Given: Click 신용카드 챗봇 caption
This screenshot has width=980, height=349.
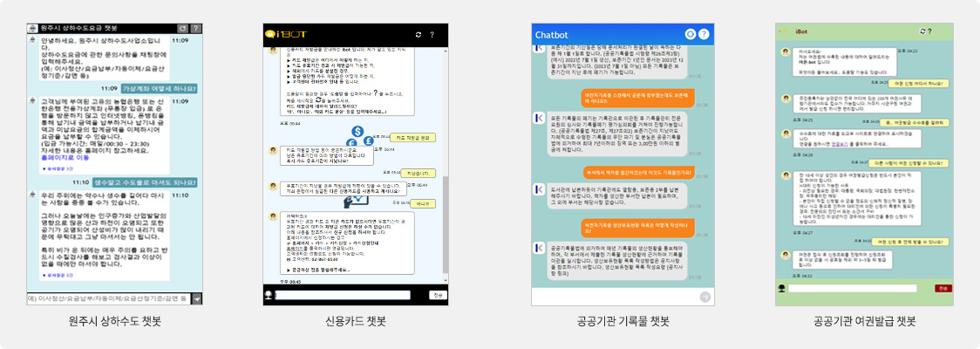Looking at the screenshot, I should pos(356,322).
